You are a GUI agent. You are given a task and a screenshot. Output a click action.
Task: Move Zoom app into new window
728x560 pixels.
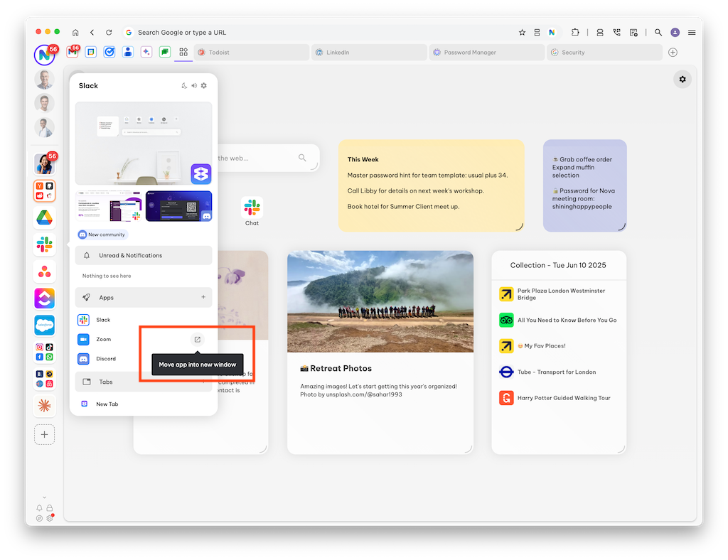click(198, 340)
